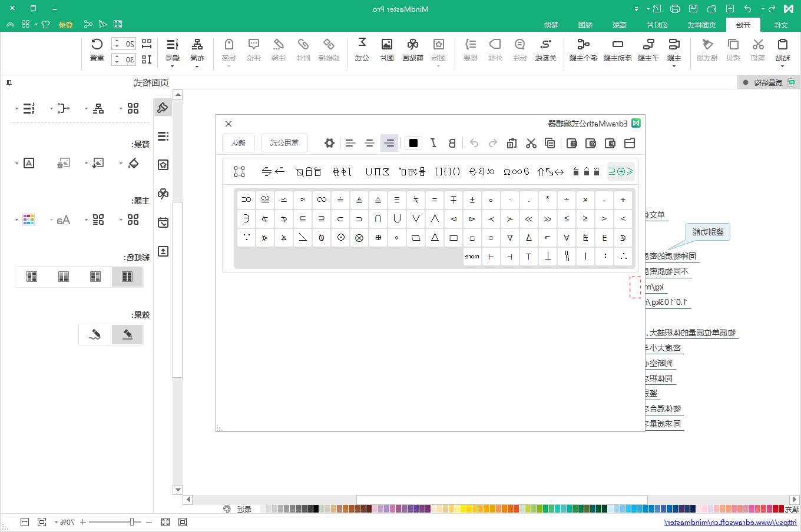801x532 pixels.
Task: Insert the plus-minus symbol
Action: coord(472,200)
